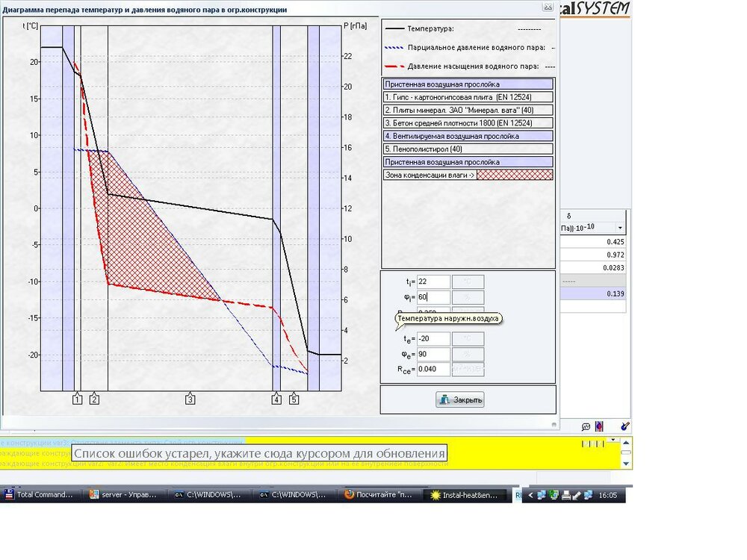Edit the ti indoor temperature field
Screen dimensions: 747x560
click(433, 282)
